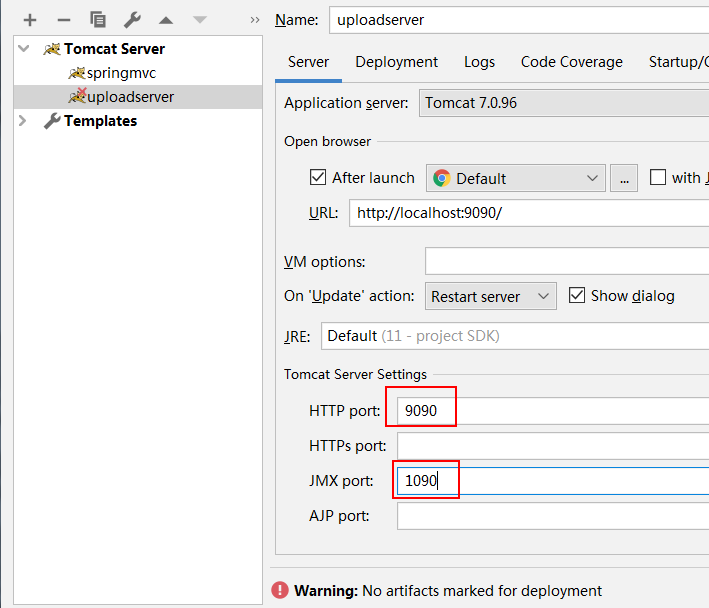Click the Templates wrench icon

coord(52,121)
